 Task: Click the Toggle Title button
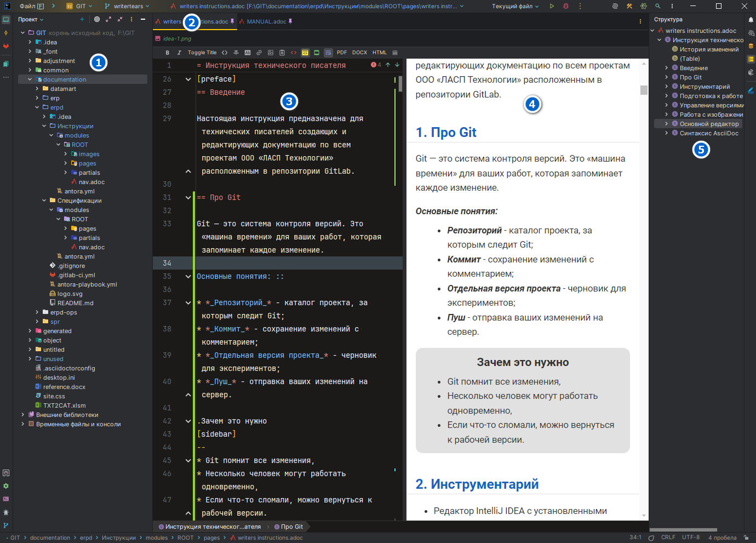click(202, 53)
